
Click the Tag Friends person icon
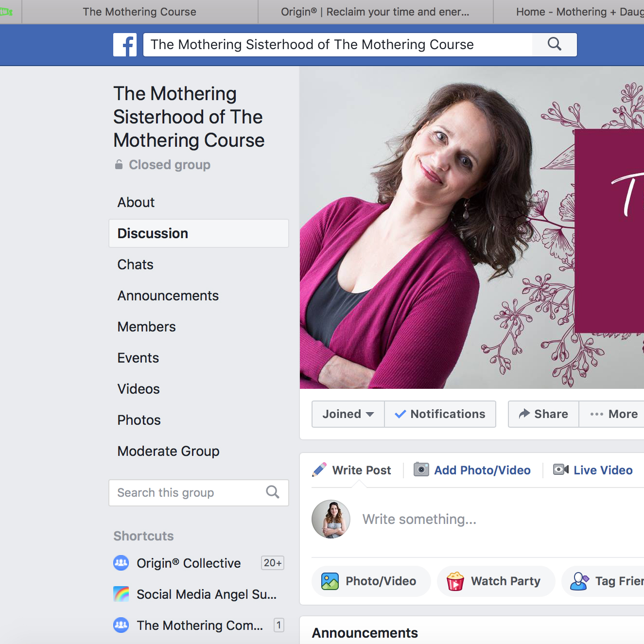[579, 581]
